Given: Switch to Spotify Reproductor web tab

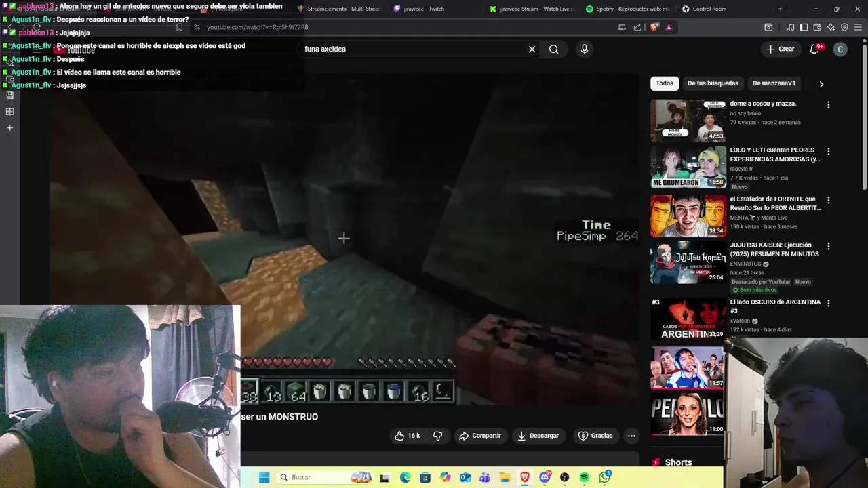Looking at the screenshot, I should pos(627,9).
